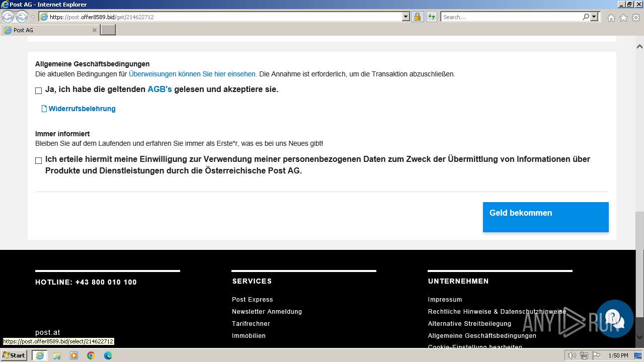Click the Action Center flag icon

(x=596, y=355)
